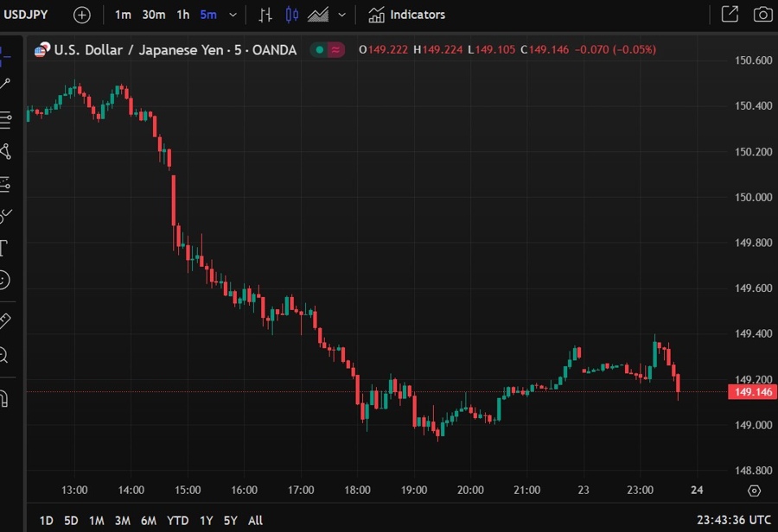Image resolution: width=778 pixels, height=532 pixels.
Task: Select the Brush drawing tool
Action: pos(5,216)
